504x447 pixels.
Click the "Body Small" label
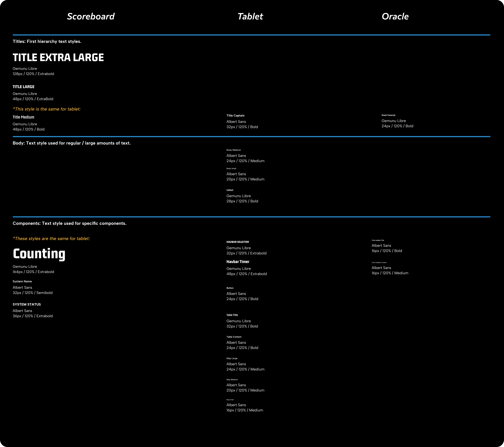[x=231, y=169]
